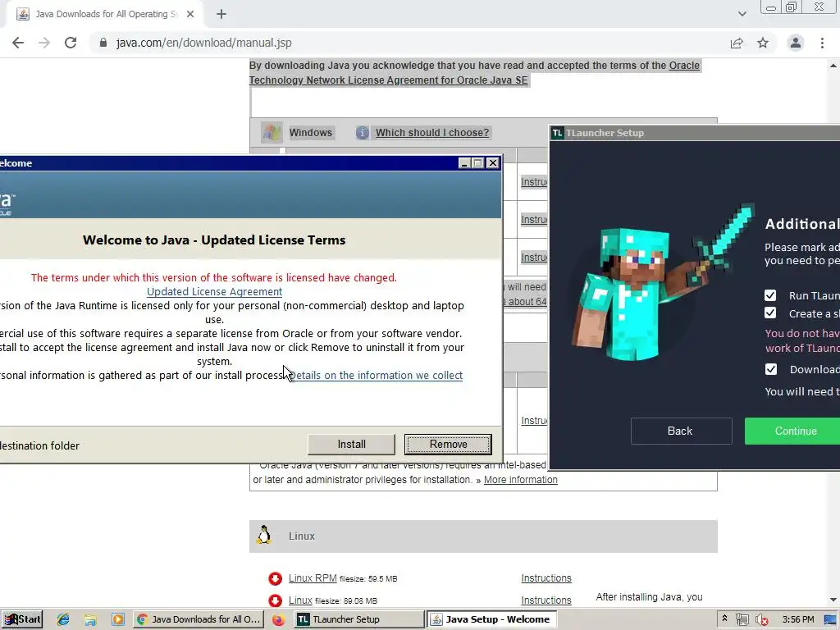Click the address bar lock icon
The width and height of the screenshot is (840, 630).
point(103,43)
